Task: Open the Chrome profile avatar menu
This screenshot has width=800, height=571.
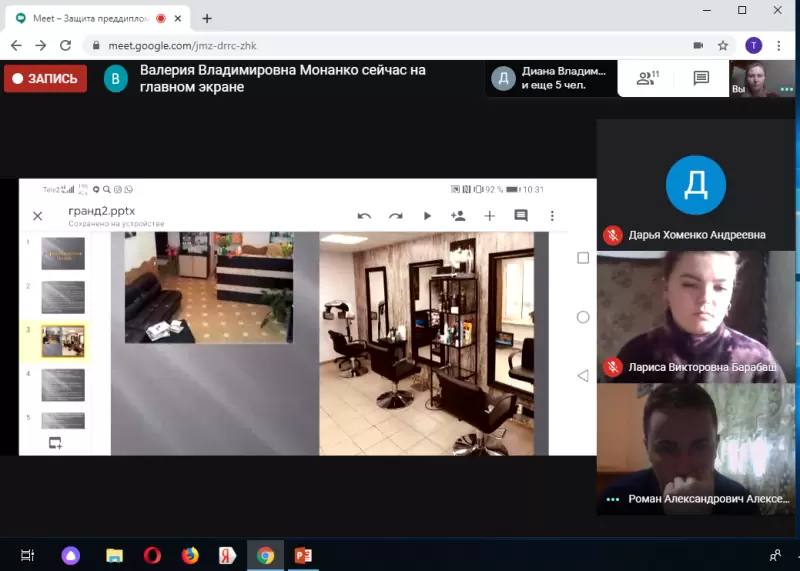Action: (753, 45)
